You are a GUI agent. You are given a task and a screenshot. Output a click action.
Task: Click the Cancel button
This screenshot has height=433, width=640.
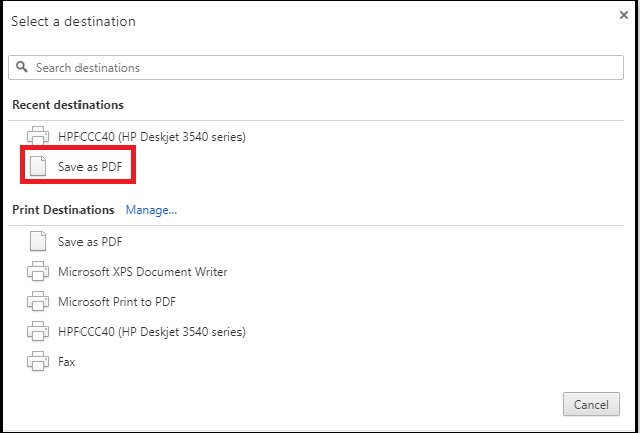tap(591, 404)
